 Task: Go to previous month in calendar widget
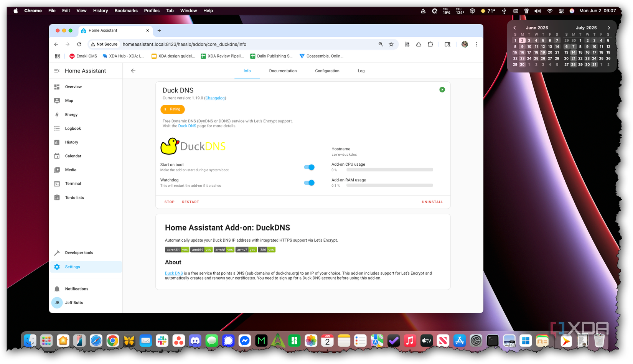(514, 28)
